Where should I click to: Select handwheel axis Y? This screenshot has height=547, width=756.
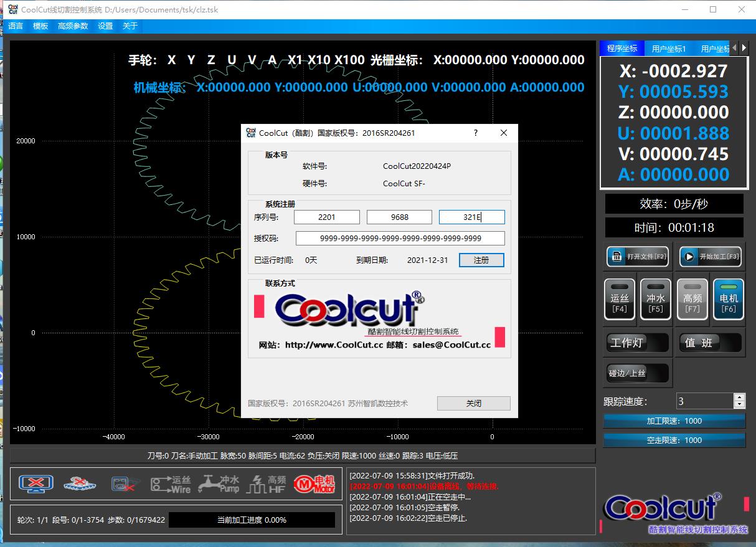click(191, 60)
